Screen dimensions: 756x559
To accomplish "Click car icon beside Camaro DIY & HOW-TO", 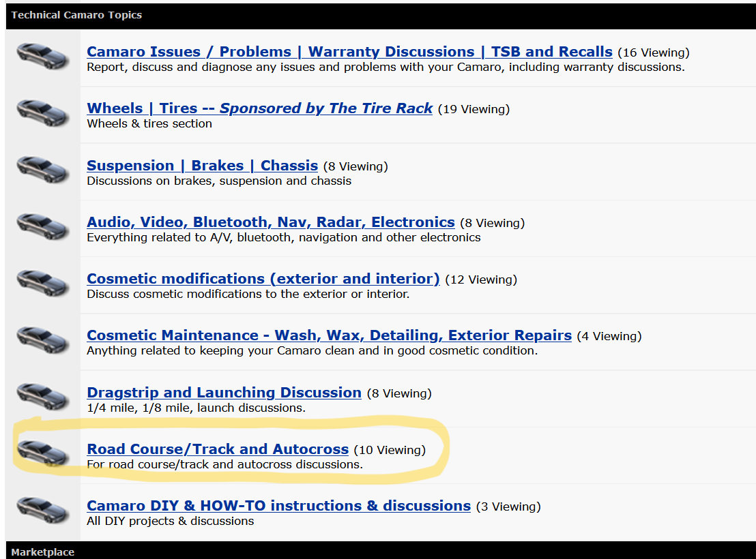I will tap(42, 509).
